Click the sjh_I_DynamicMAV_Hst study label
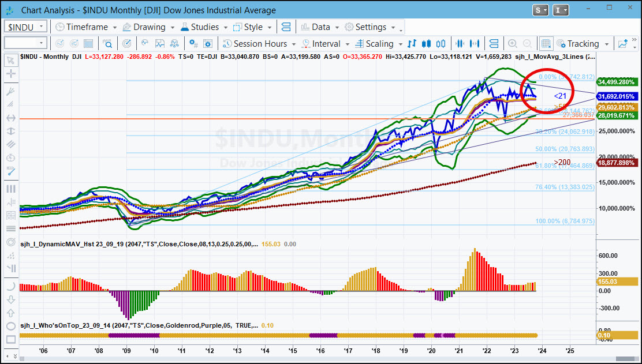642x364 pixels. click(x=139, y=244)
